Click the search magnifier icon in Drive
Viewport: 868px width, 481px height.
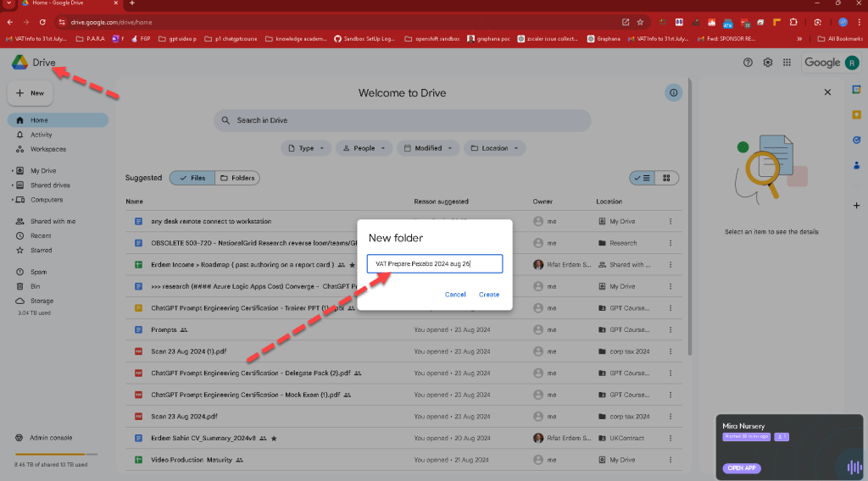[x=225, y=120]
